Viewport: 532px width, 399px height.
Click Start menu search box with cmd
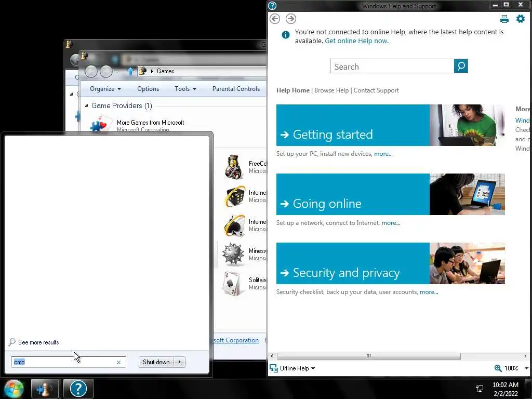pyautogui.click(x=68, y=362)
